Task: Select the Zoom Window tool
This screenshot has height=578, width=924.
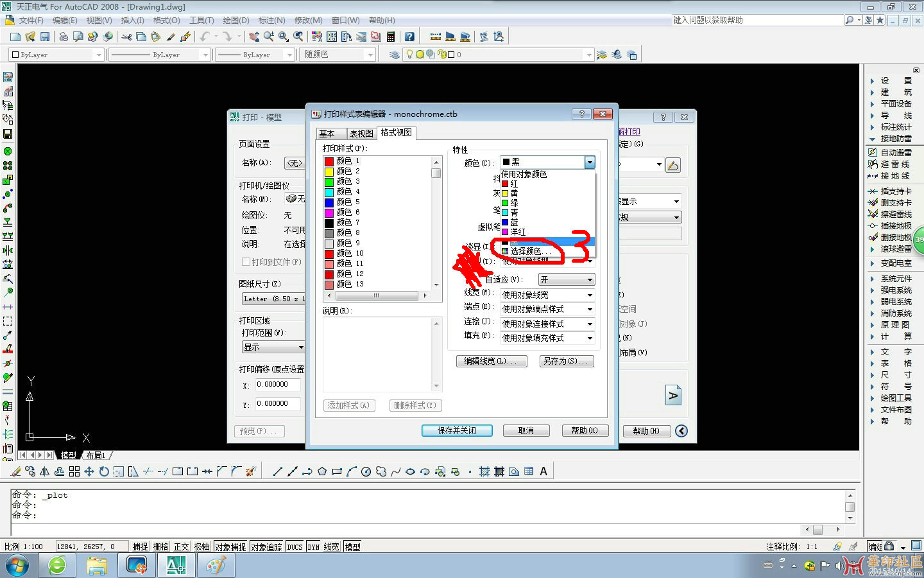Action: (x=284, y=37)
